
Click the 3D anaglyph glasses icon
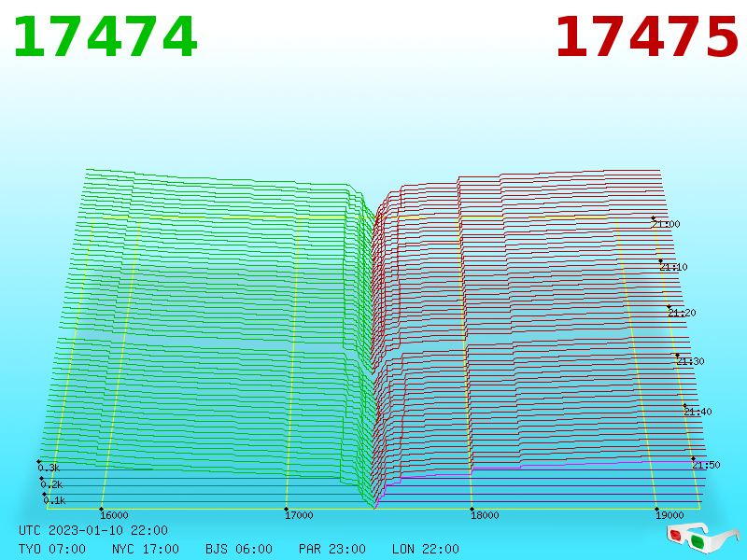pyautogui.click(x=702, y=538)
